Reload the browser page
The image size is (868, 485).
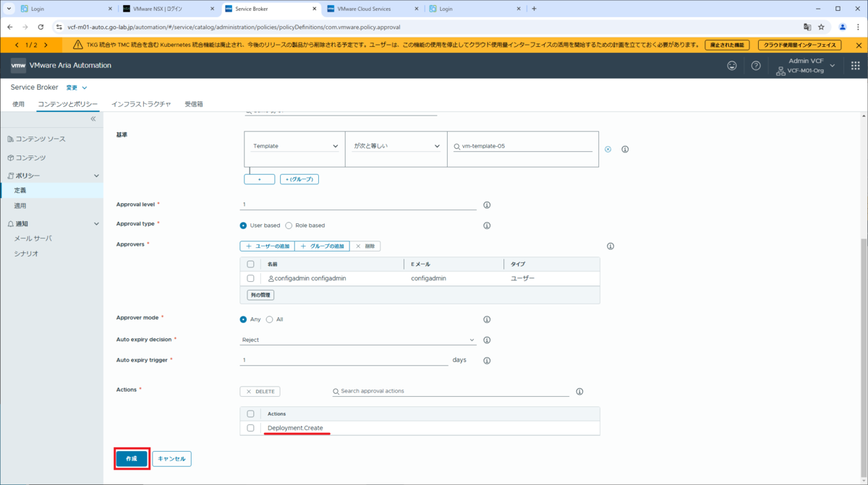click(x=41, y=27)
